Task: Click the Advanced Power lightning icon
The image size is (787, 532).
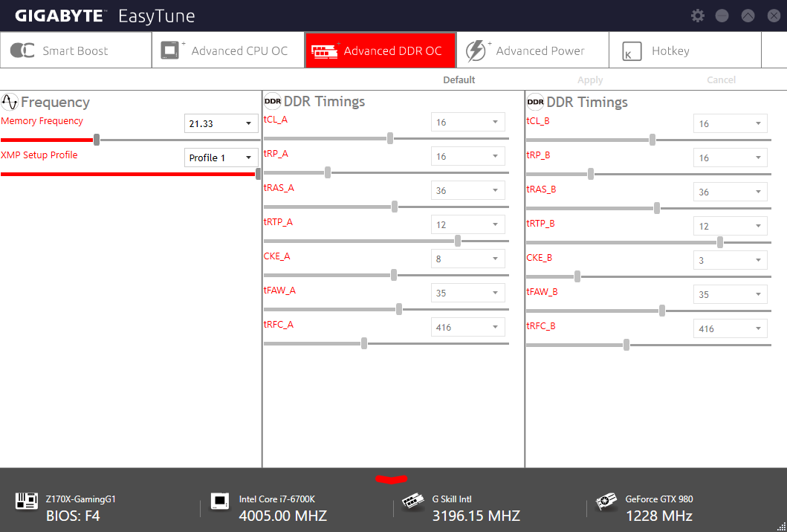Action: (x=476, y=51)
